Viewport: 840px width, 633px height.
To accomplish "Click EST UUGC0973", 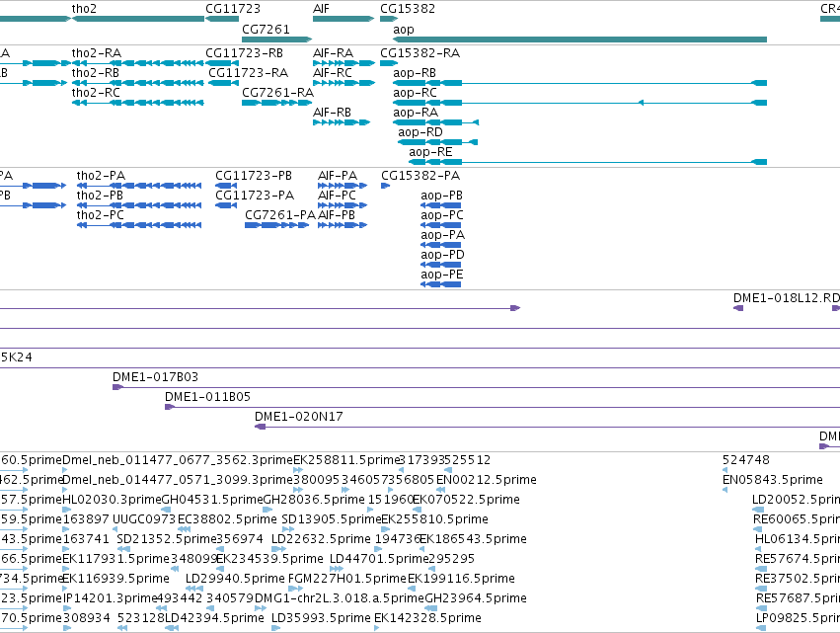I will click(x=144, y=519).
